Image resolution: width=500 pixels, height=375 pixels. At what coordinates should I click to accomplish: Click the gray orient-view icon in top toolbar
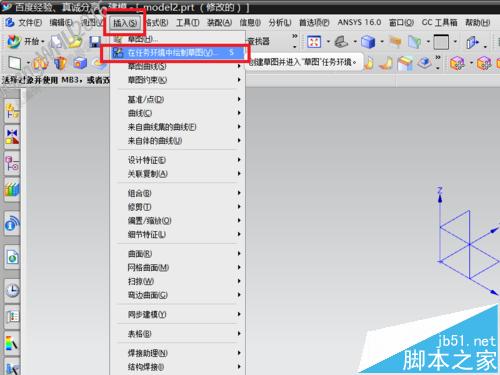[x=341, y=42]
